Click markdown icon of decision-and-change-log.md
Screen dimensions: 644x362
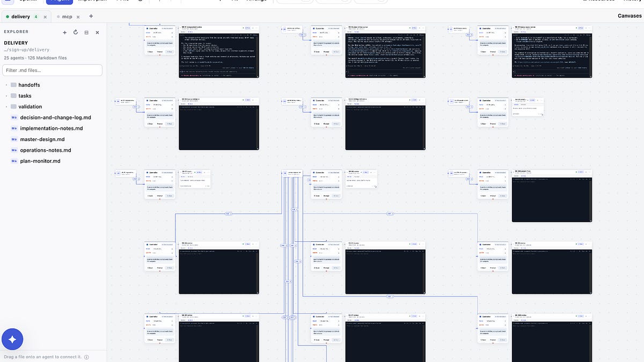pos(14,117)
